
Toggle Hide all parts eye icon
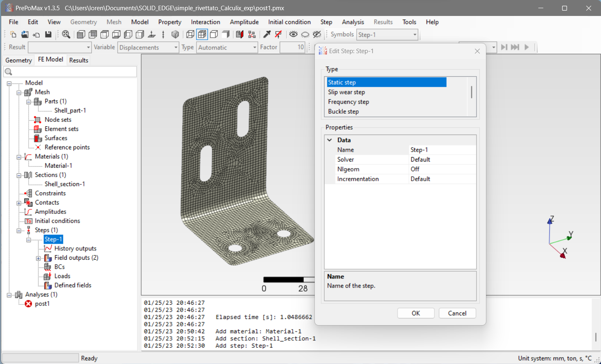coord(305,35)
